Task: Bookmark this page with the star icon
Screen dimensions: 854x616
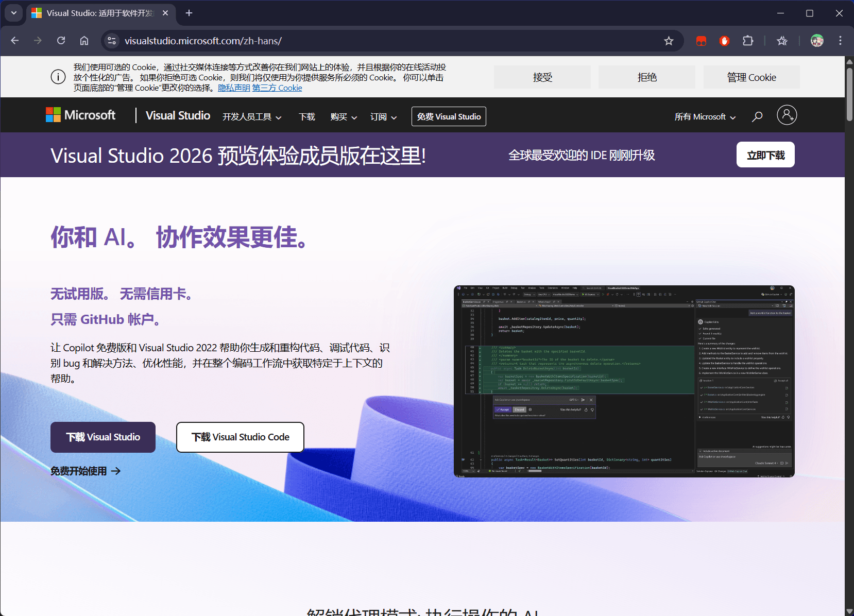Action: pos(669,41)
